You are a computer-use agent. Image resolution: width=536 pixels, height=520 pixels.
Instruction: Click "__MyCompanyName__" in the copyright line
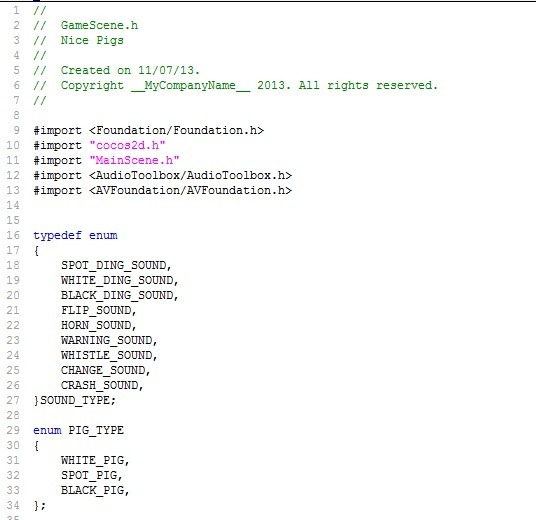click(190, 86)
